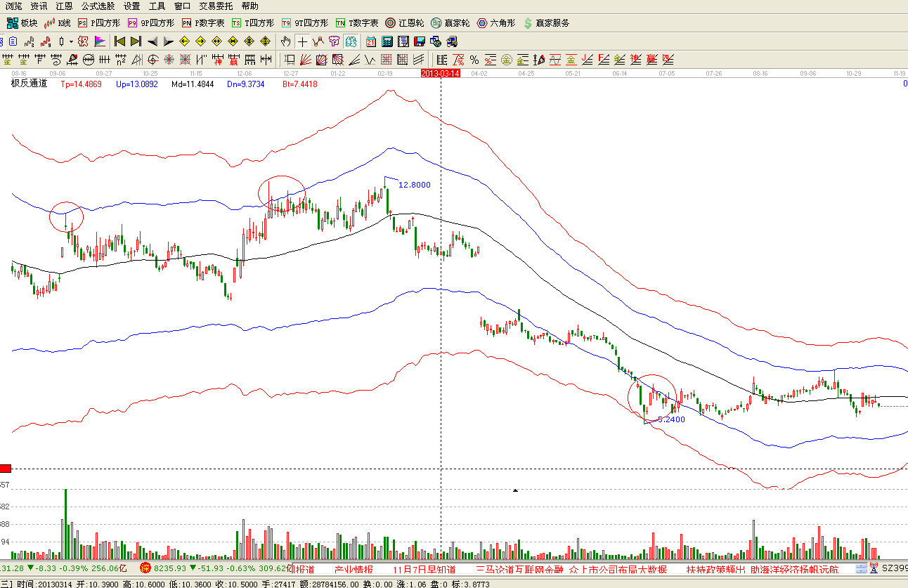Click the 2013-03-14 date marker
This screenshot has height=588, width=908.
pyautogui.click(x=440, y=73)
